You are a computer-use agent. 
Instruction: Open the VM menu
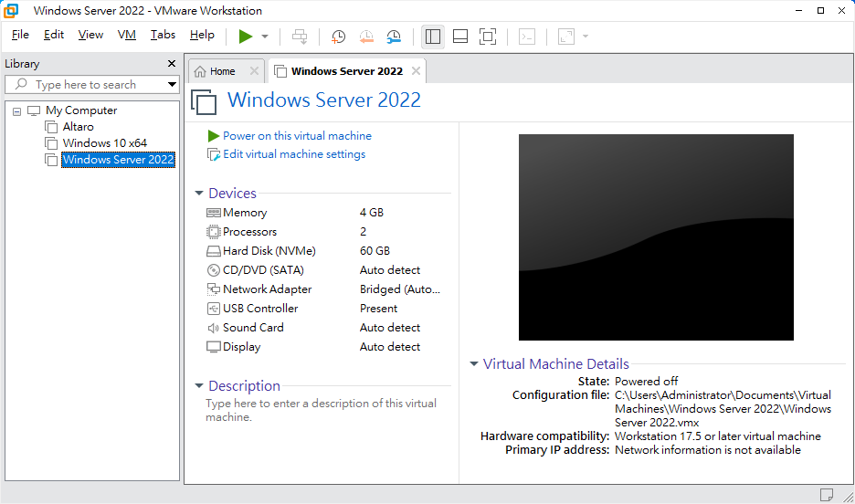[126, 35]
